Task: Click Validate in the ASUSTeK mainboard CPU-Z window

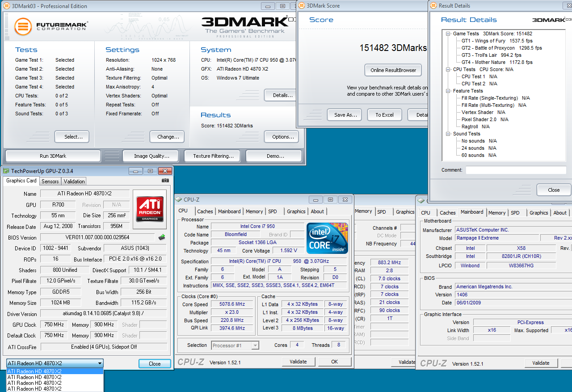Action: (541, 363)
